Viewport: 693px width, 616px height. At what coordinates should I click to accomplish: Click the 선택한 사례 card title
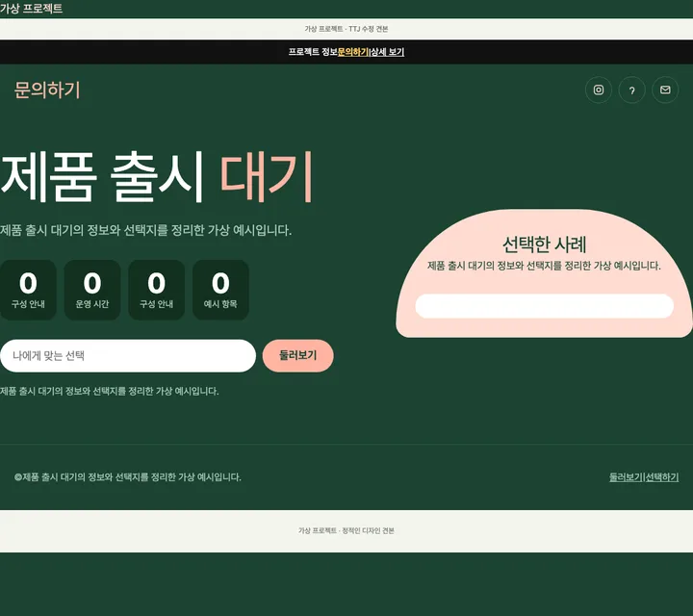pyautogui.click(x=545, y=244)
